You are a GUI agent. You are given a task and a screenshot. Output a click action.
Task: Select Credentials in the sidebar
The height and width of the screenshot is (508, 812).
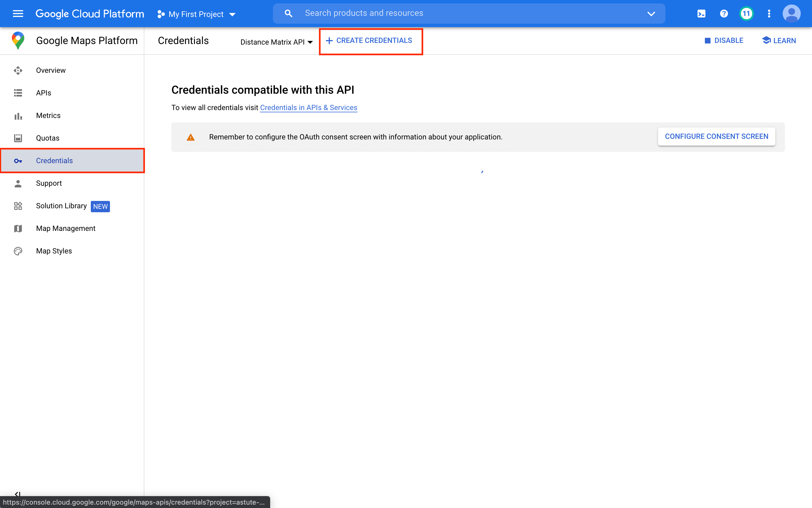(x=72, y=161)
